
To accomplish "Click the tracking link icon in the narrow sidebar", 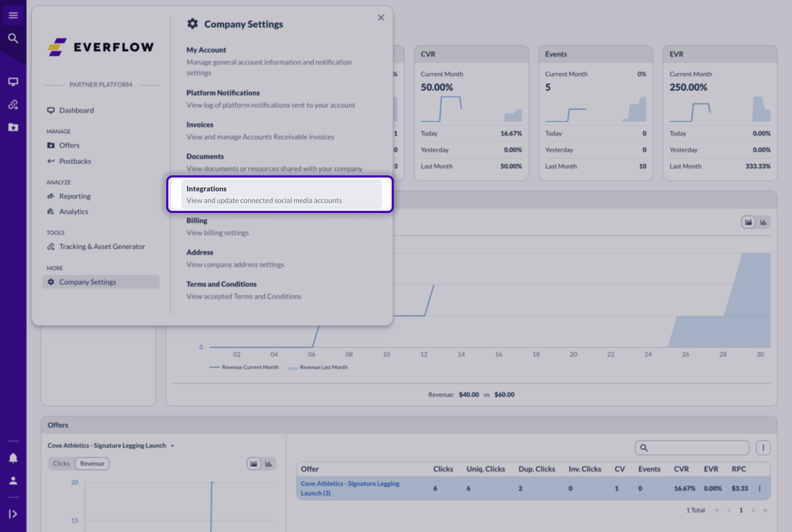I will [x=13, y=104].
